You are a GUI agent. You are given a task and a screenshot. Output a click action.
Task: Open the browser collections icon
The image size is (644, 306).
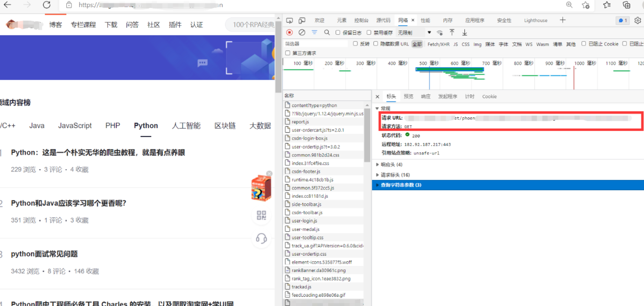coord(627,5)
